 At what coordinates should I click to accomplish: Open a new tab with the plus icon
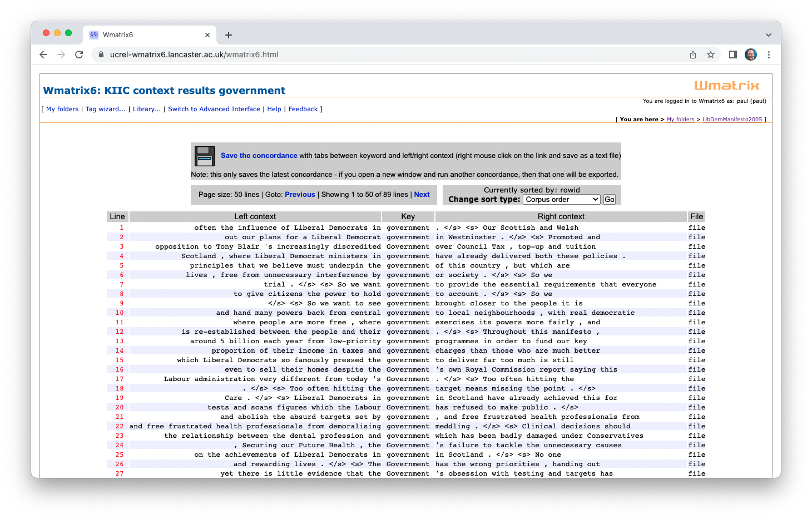(x=228, y=35)
